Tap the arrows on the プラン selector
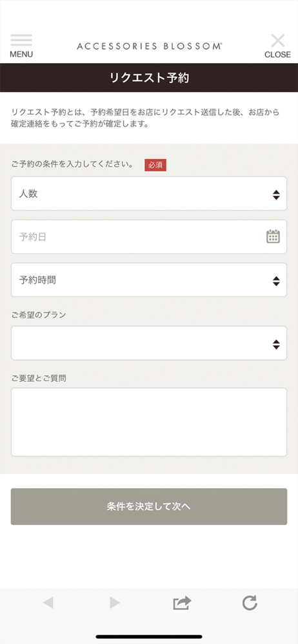Screen dimensions: 298x644 276,345
